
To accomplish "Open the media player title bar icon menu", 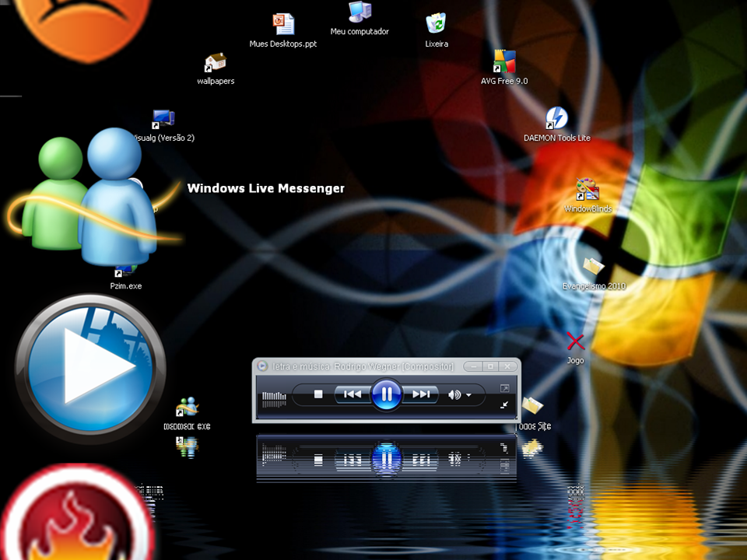I will 263,366.
